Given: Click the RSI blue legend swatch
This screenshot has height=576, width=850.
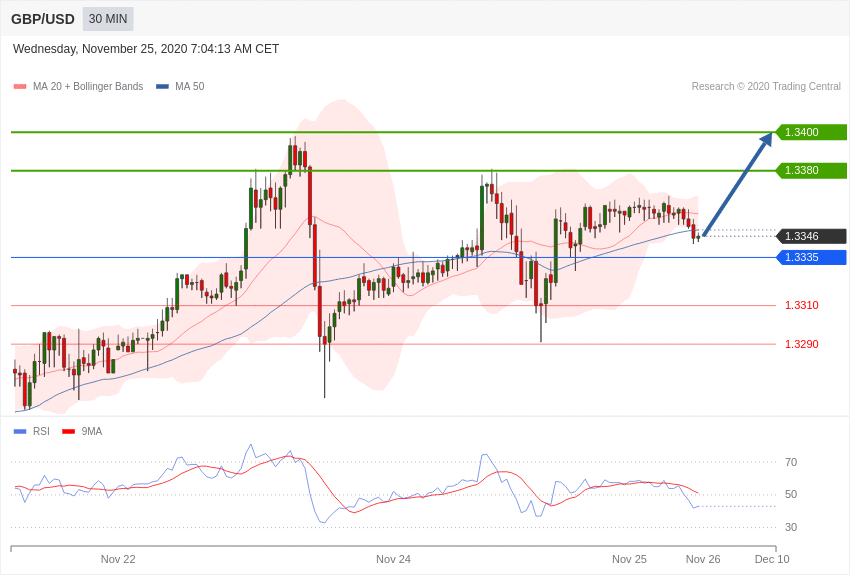Looking at the screenshot, I should pos(20,432).
